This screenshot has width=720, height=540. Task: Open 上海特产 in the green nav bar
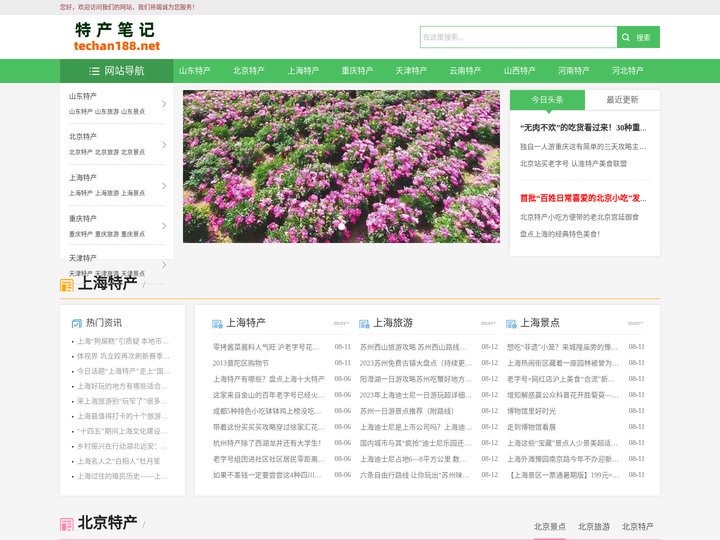[x=303, y=71]
